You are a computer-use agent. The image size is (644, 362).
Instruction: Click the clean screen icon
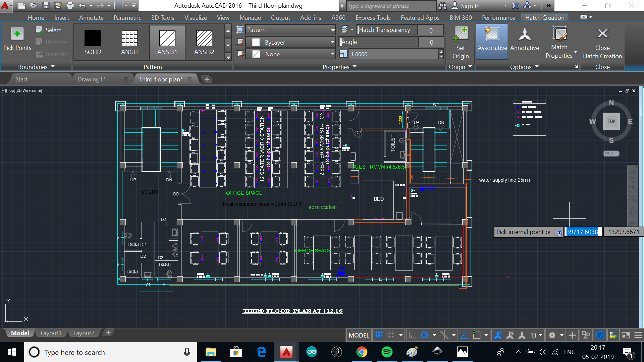click(x=626, y=335)
